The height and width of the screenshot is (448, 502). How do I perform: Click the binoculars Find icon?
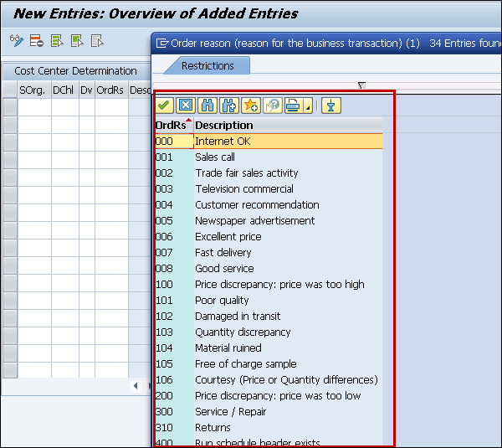207,106
